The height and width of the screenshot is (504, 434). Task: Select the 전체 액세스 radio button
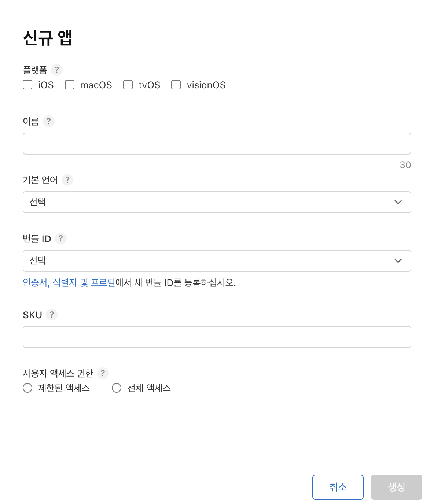pos(117,388)
